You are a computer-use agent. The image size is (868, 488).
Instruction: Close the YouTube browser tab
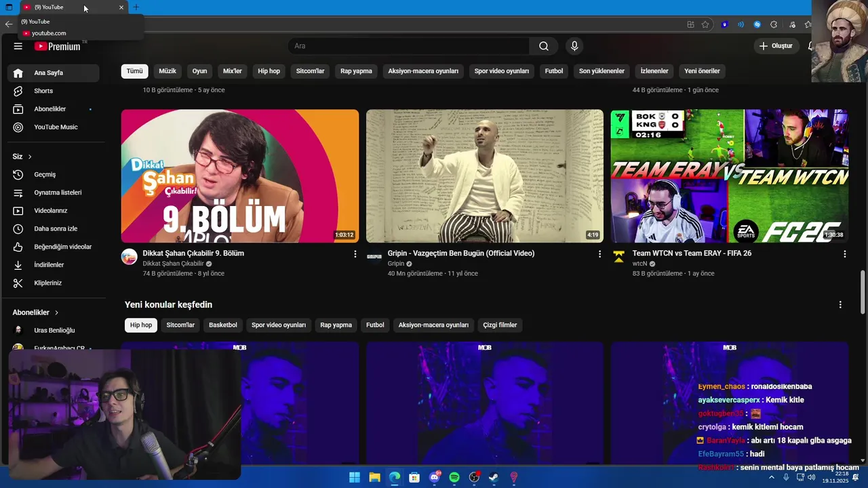[x=121, y=7]
